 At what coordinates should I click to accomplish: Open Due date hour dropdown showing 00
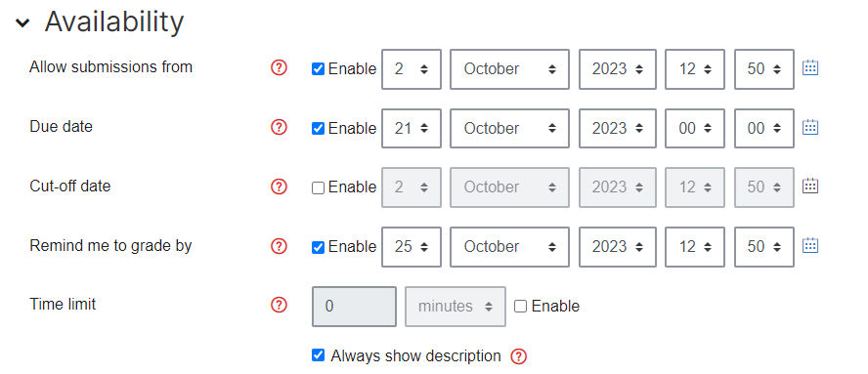click(695, 128)
